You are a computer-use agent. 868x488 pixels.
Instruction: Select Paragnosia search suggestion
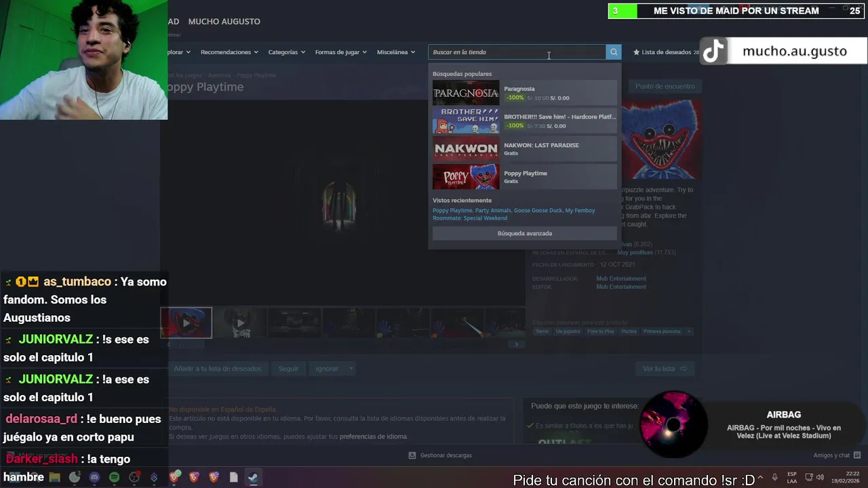point(525,93)
